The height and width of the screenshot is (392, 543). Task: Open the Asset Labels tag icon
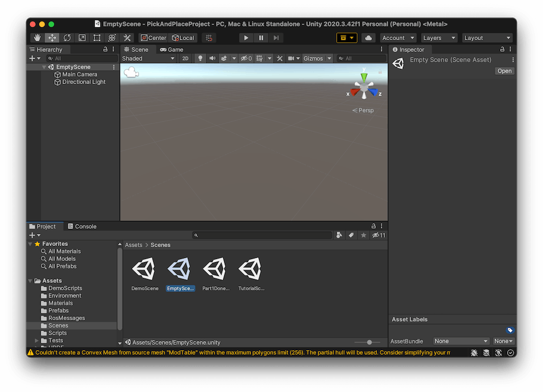510,330
